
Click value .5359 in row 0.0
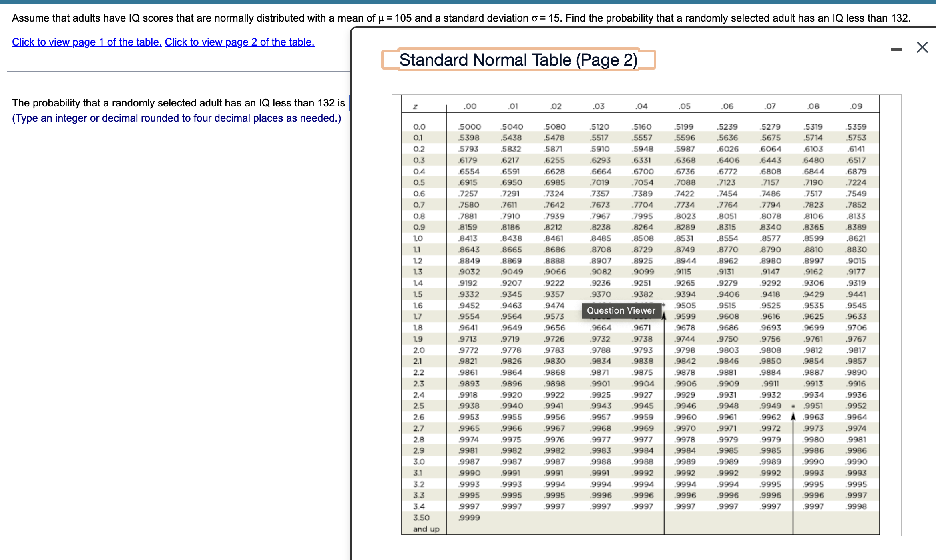(x=856, y=127)
